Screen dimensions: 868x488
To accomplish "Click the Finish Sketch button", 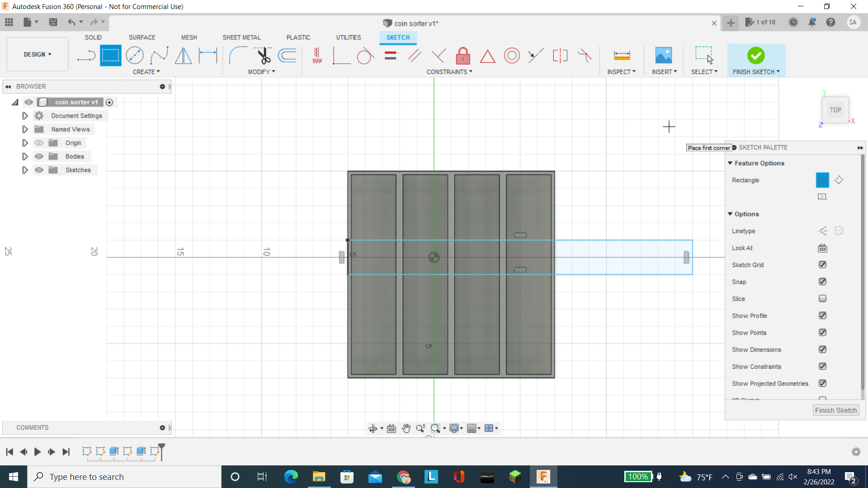I will [x=756, y=55].
